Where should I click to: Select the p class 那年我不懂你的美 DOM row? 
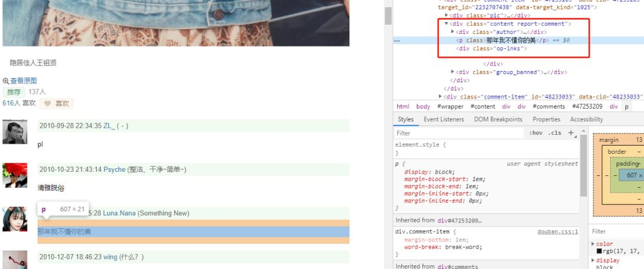[518, 40]
